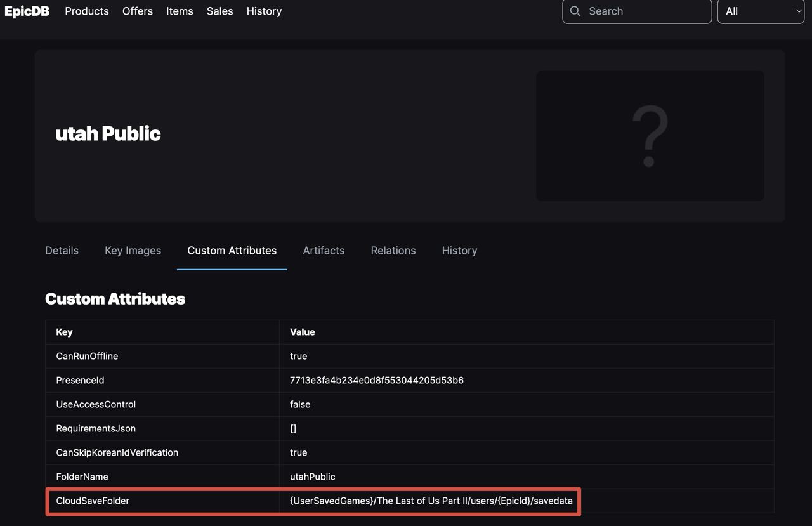Click the EpicDB logo
The height and width of the screenshot is (526, 812).
click(27, 11)
